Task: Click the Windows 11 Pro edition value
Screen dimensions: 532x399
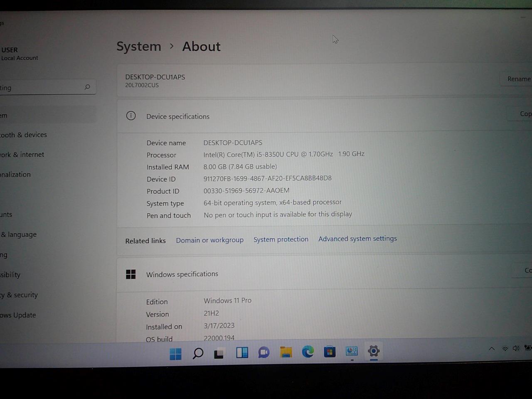Action: (x=227, y=300)
